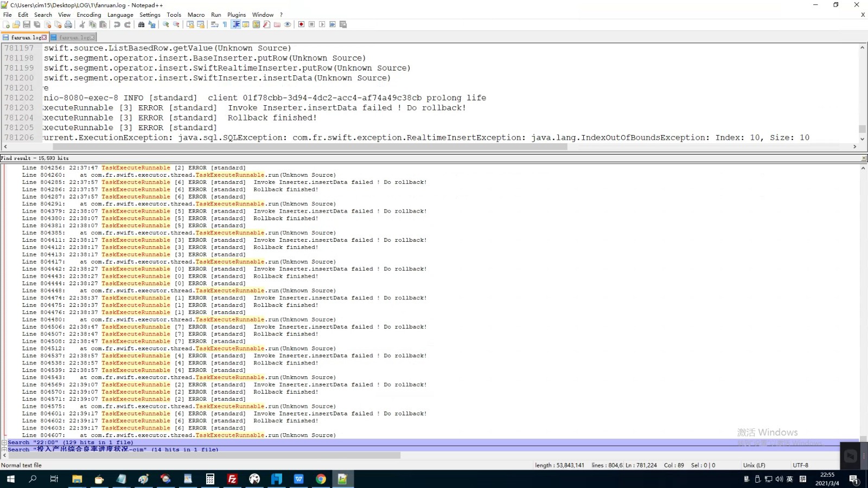Click the Paste toolbar icon
The image size is (868, 488).
(x=103, y=24)
